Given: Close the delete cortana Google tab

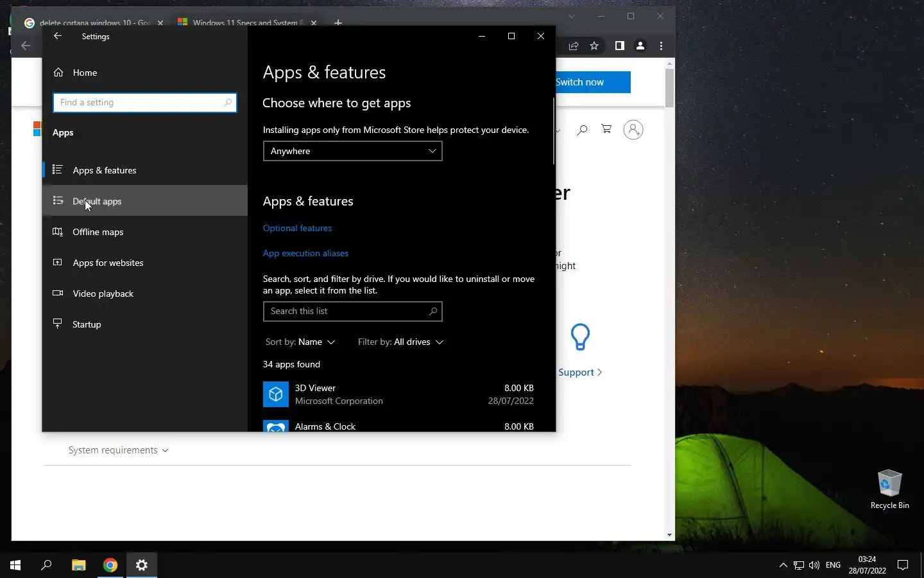Looking at the screenshot, I should click(x=160, y=22).
